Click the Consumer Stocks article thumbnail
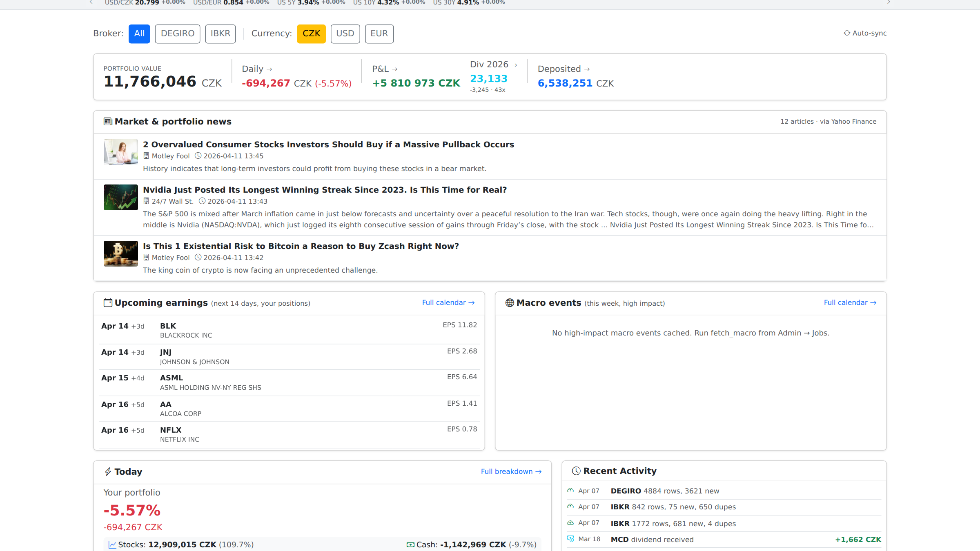 pos(121,152)
